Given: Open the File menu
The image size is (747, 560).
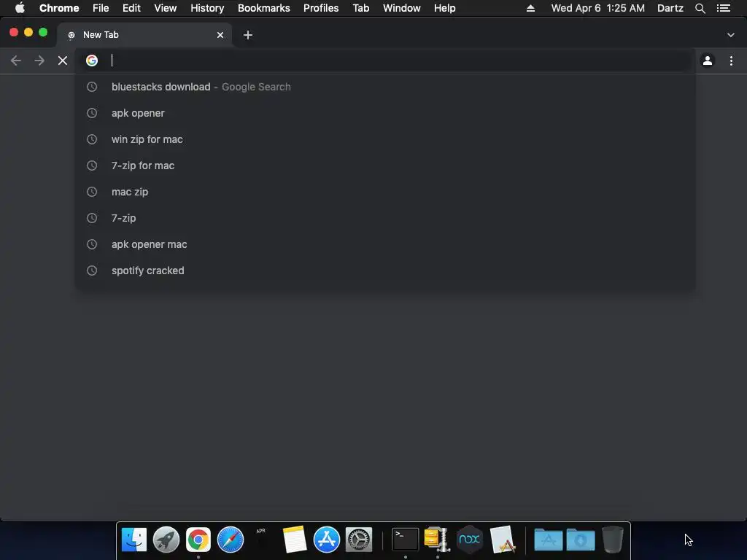Looking at the screenshot, I should click(x=101, y=8).
